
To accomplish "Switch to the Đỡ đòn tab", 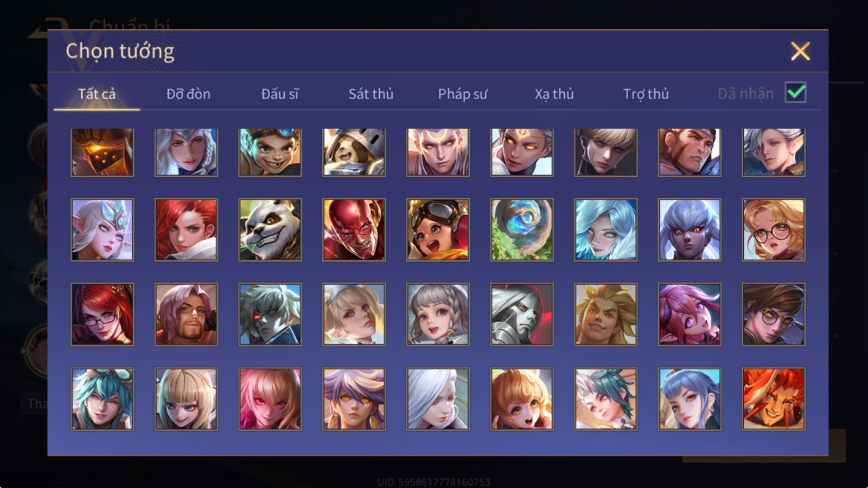I will point(188,94).
